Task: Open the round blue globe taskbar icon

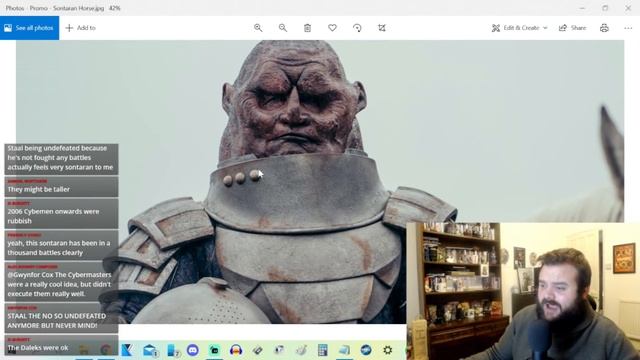Action: click(366, 350)
